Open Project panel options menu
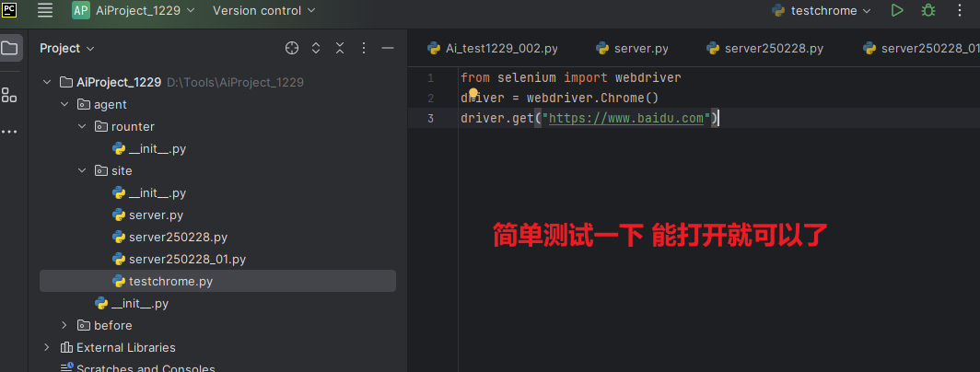 click(364, 48)
